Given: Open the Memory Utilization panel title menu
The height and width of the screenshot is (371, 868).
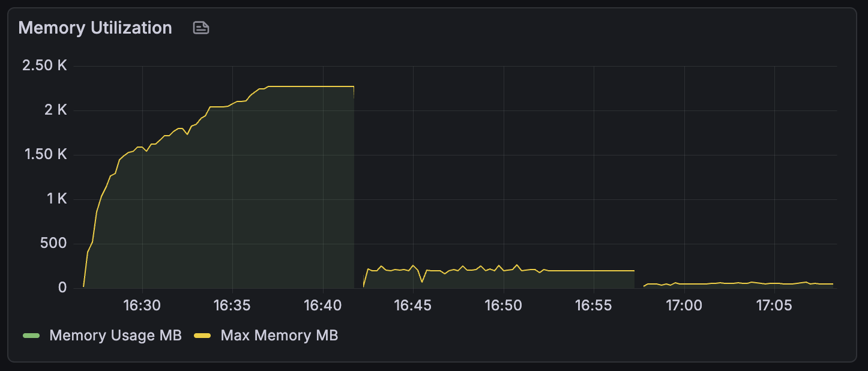Looking at the screenshot, I should (x=95, y=28).
